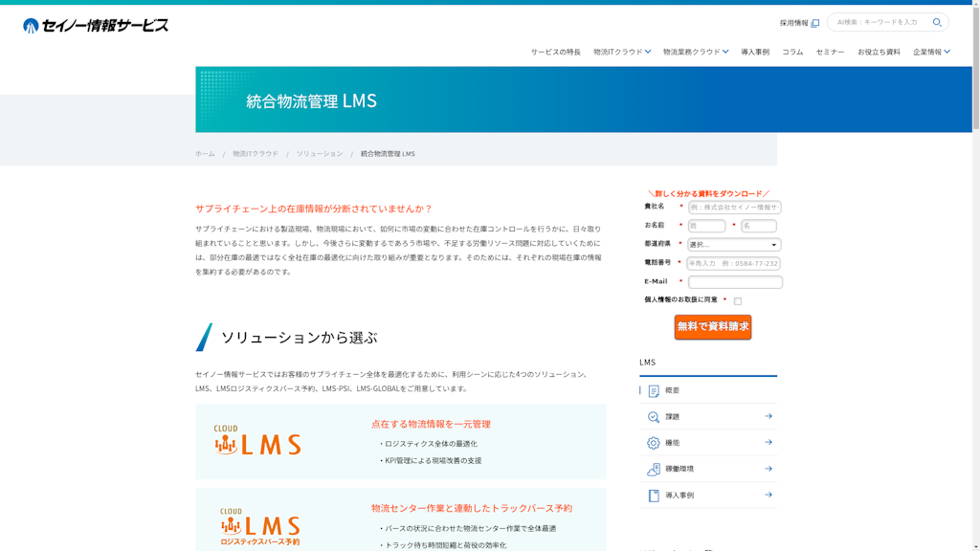This screenshot has height=551, width=980.
Task: Click the document icon beside 概要
Action: point(653,391)
